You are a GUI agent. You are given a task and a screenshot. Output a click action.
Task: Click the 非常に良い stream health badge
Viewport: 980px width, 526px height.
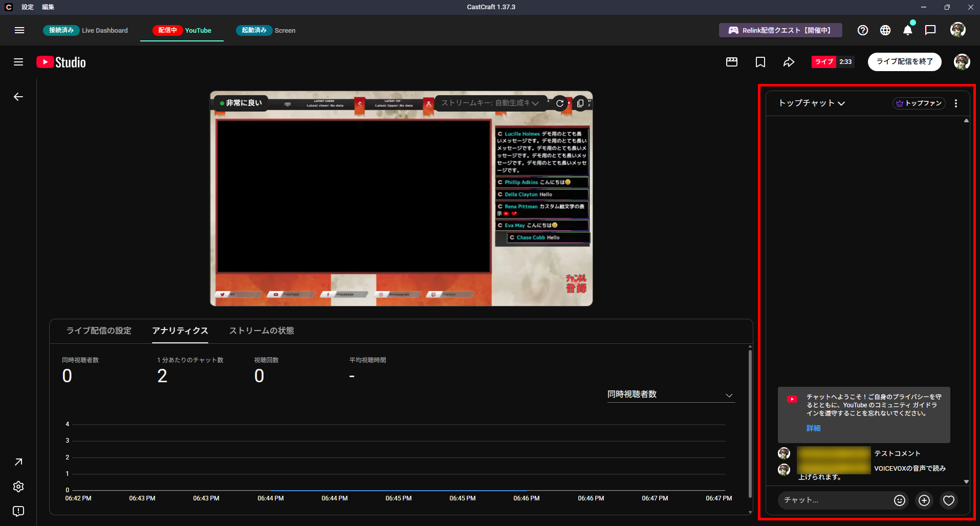click(x=241, y=103)
